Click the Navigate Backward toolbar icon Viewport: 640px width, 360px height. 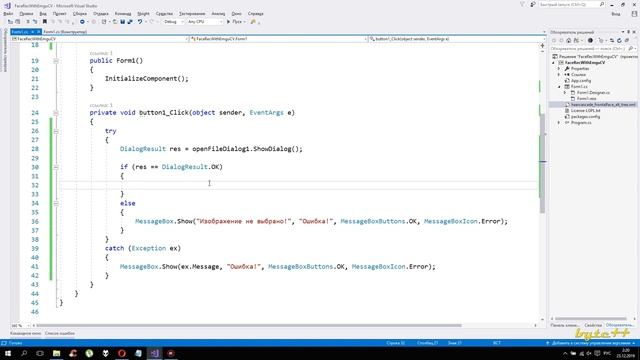pos(82,22)
